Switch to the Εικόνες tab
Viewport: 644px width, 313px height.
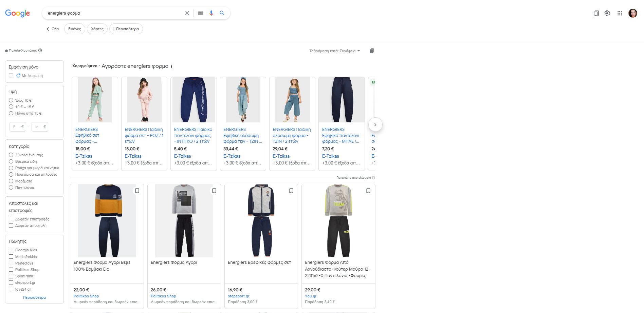point(75,29)
